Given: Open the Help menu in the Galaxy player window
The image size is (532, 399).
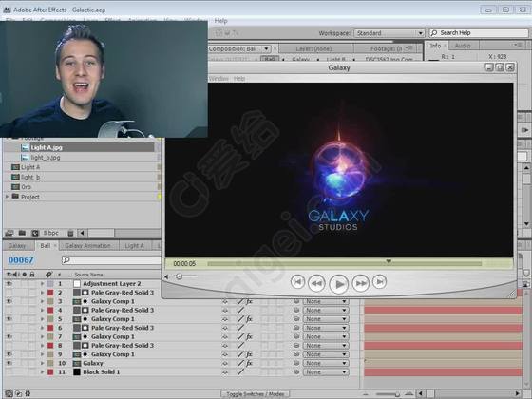Looking at the screenshot, I should click(x=239, y=78).
